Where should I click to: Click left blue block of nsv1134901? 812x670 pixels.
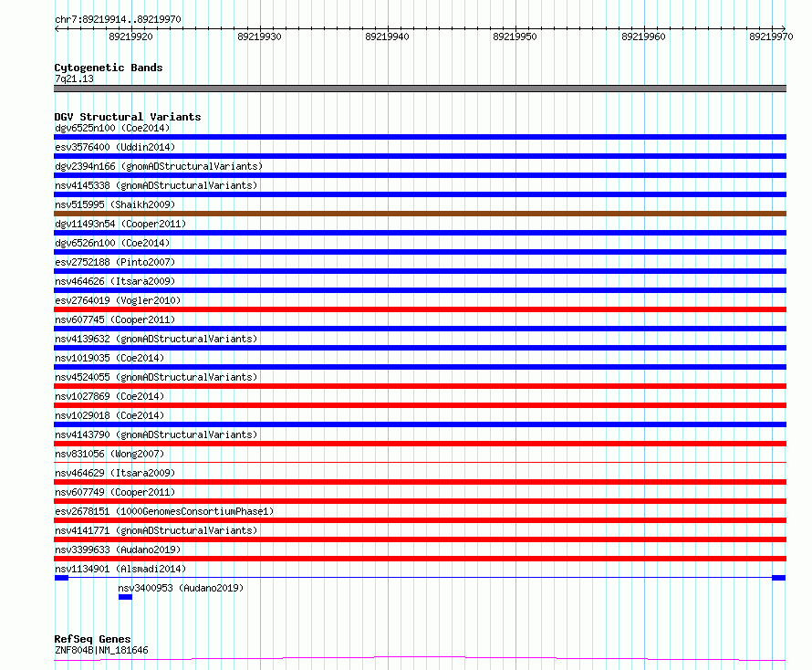click(62, 578)
